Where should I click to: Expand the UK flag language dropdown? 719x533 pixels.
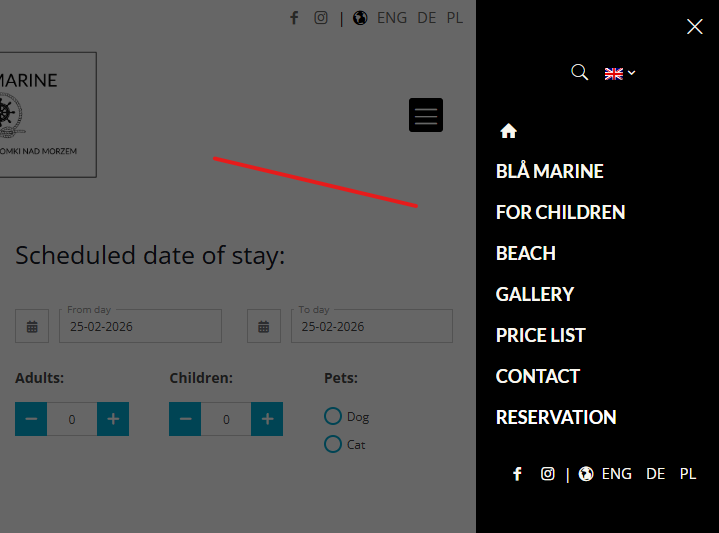pyautogui.click(x=620, y=73)
